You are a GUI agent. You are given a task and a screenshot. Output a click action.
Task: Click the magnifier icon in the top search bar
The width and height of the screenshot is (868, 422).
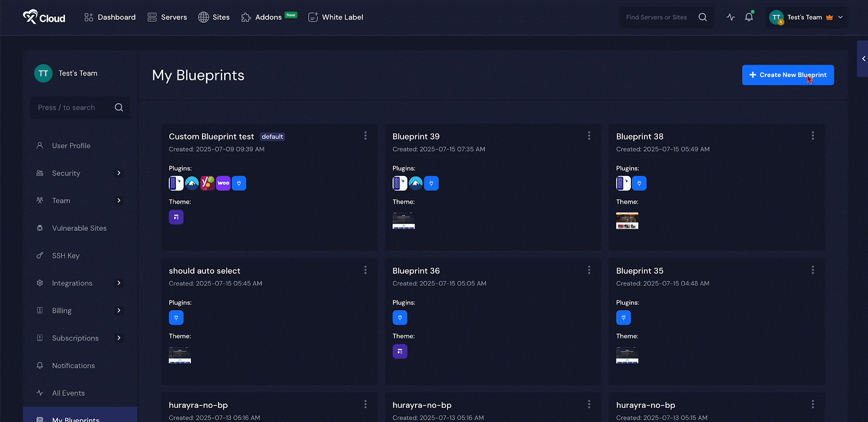(x=703, y=17)
